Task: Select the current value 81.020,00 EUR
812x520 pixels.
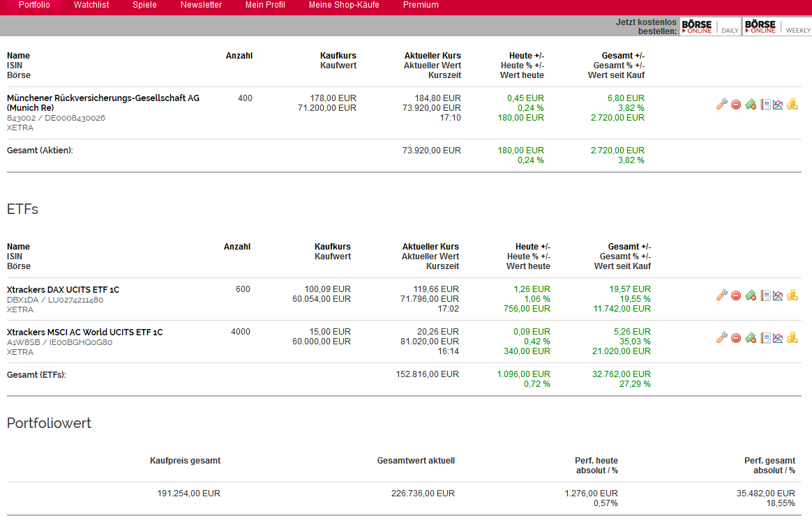Action: (x=429, y=342)
